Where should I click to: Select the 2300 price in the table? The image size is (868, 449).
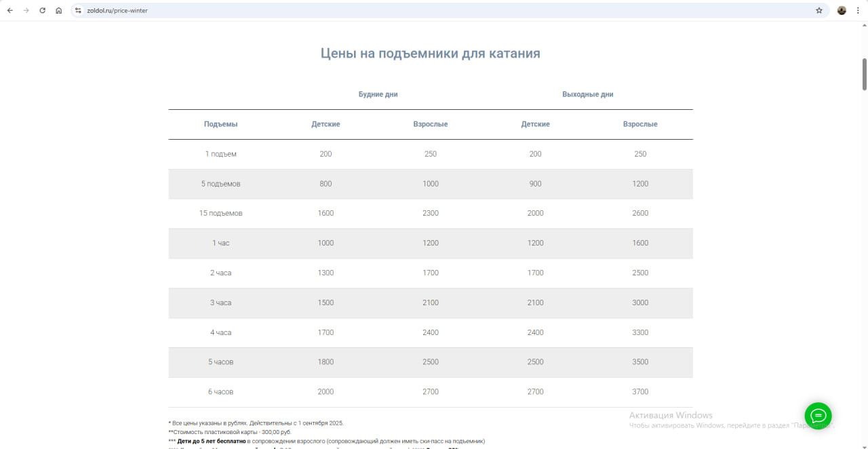tap(430, 213)
